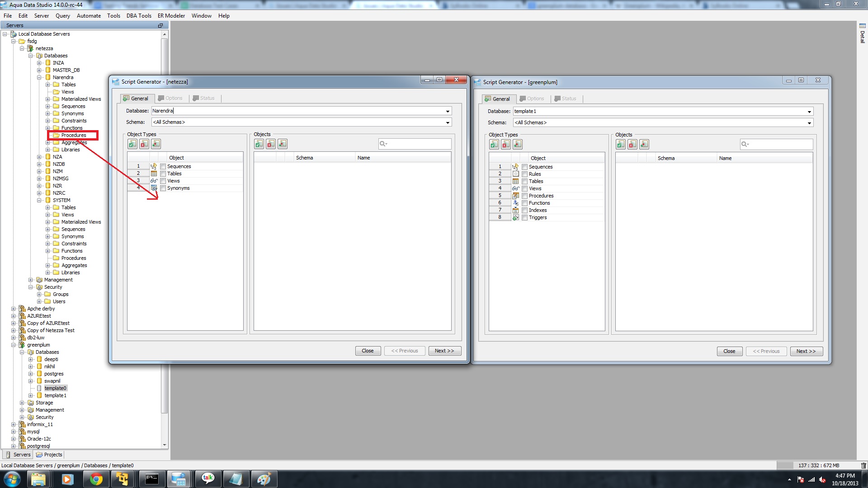Click Invert Selection icon in greenplum Object Types
868x488 pixels.
coord(518,144)
